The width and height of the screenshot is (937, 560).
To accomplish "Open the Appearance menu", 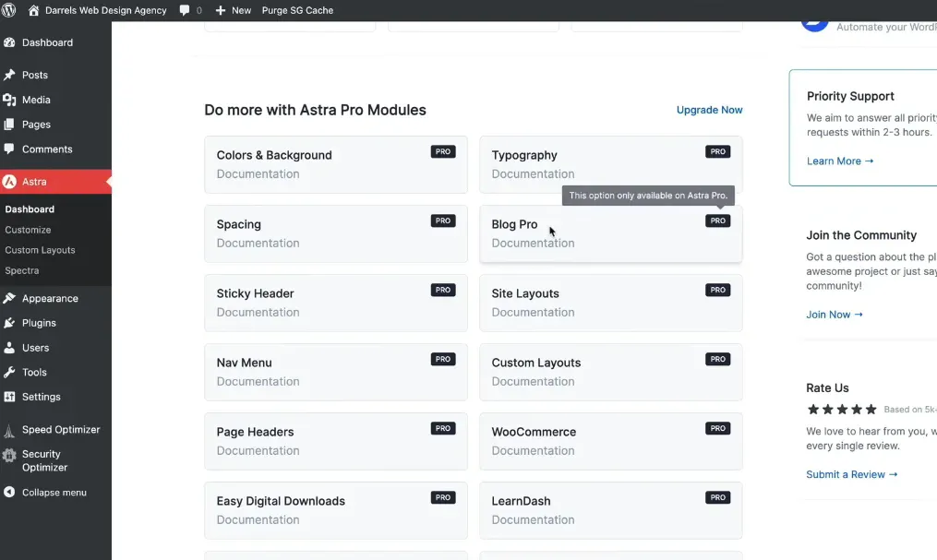I will [x=50, y=299].
